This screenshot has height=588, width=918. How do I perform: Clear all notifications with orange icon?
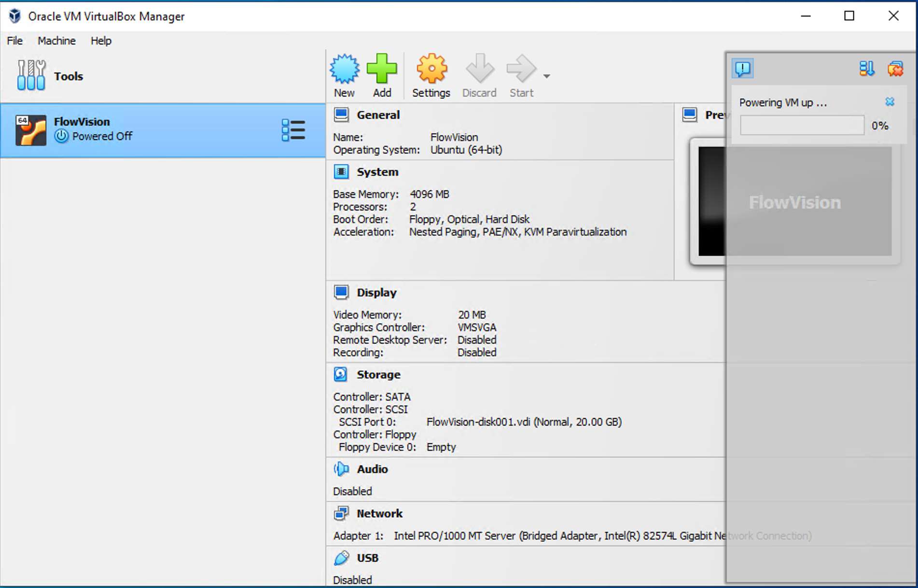click(895, 69)
